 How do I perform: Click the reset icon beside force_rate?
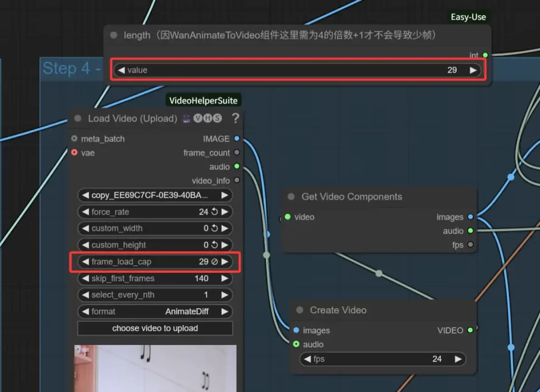215,212
